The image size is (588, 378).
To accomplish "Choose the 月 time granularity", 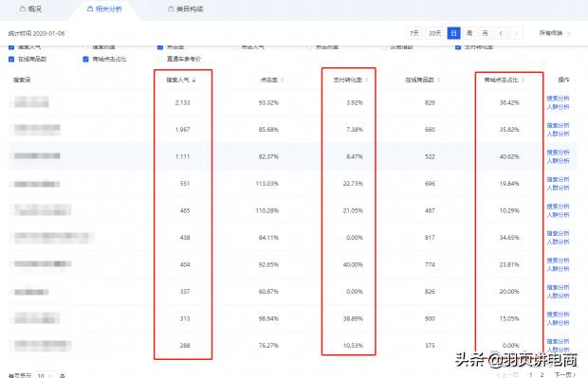I will click(485, 33).
